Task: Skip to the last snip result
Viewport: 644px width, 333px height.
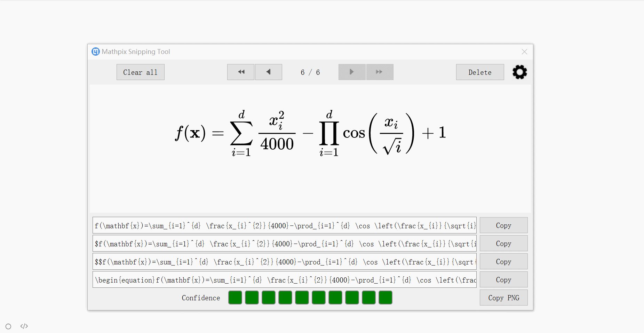Action: pos(380,72)
